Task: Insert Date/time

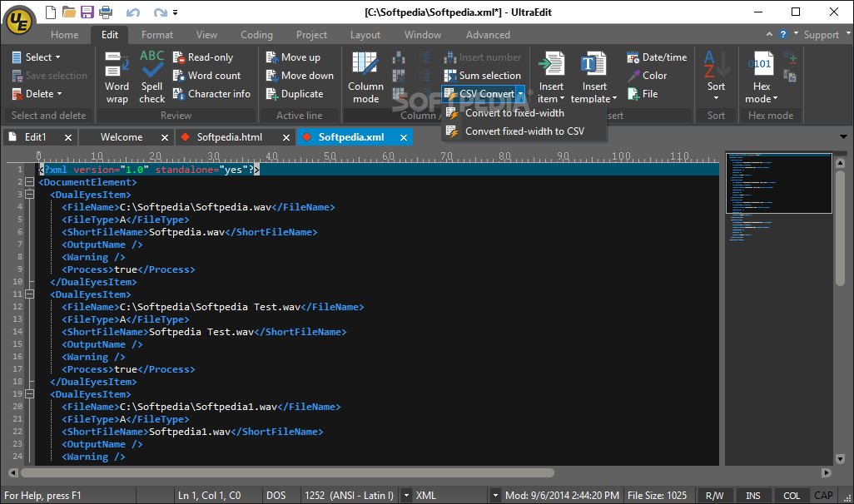Action: [x=657, y=57]
